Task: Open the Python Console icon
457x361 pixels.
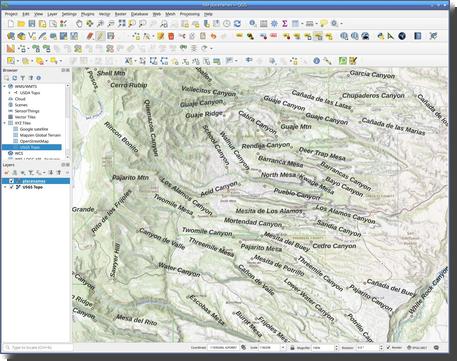Action: (x=381, y=36)
